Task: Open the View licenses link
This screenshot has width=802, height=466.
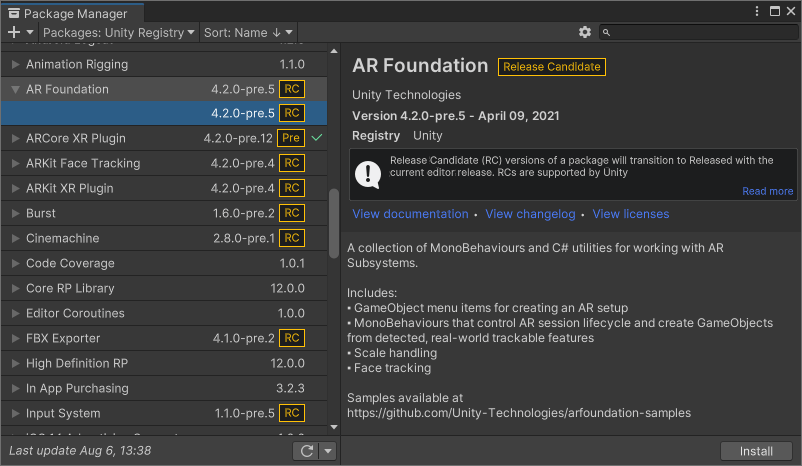Action: coord(631,214)
